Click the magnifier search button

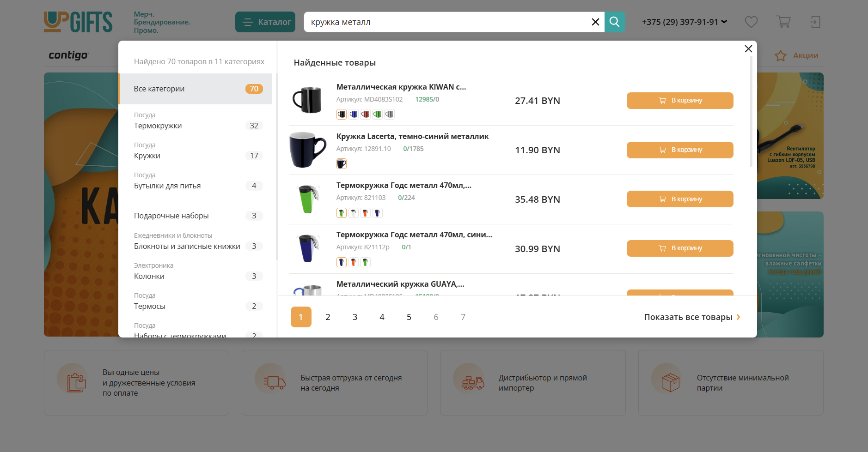point(614,22)
